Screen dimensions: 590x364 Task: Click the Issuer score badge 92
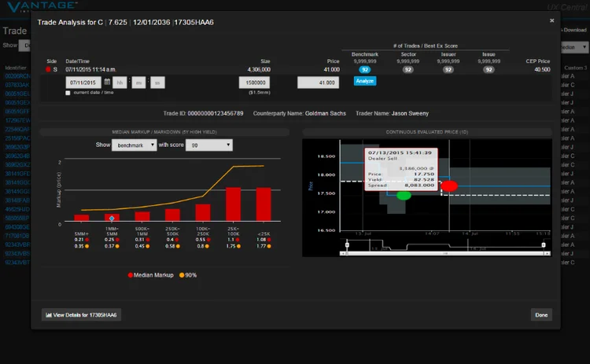click(448, 69)
